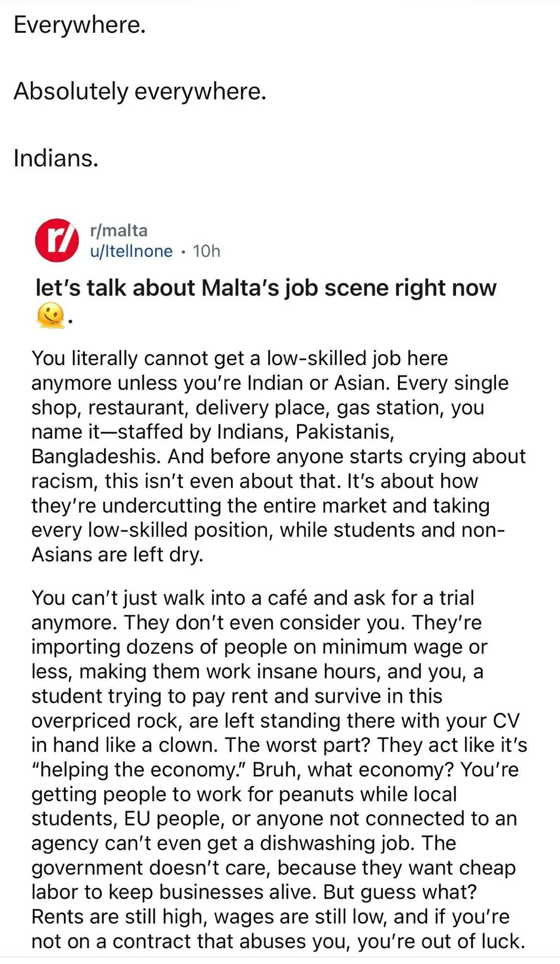The height and width of the screenshot is (964, 560).
Task: Click the "Everywhere." line at the top
Action: (x=80, y=25)
